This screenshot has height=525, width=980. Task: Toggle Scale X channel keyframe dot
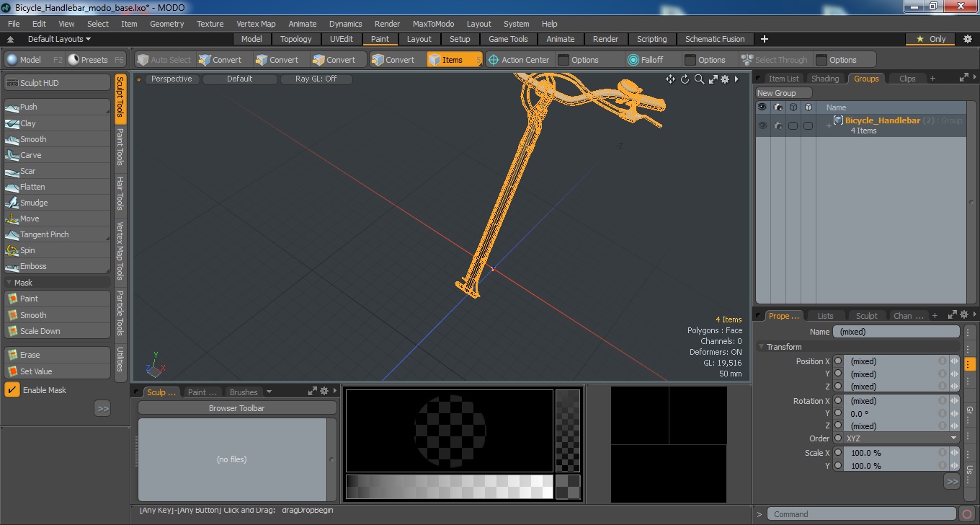(x=838, y=453)
